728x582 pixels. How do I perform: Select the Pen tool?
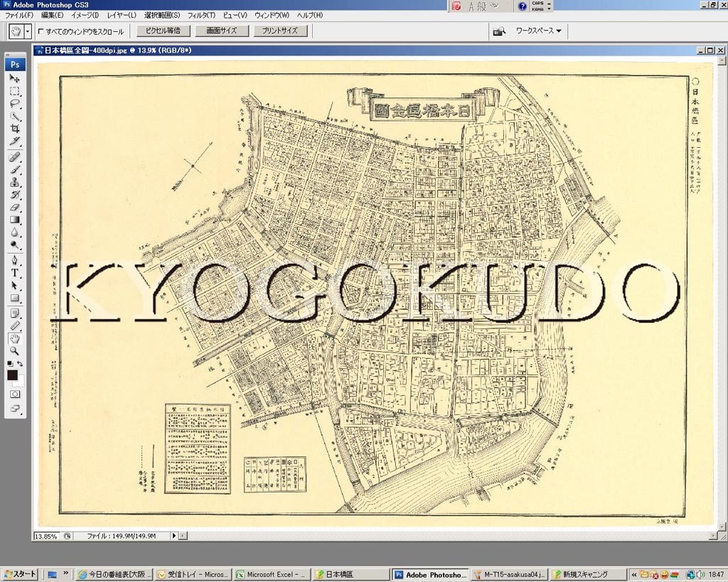point(15,260)
